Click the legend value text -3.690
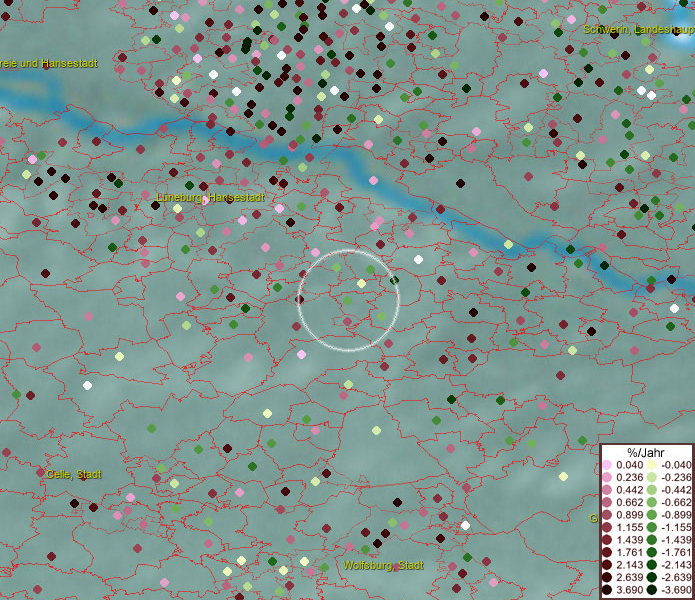 click(676, 590)
